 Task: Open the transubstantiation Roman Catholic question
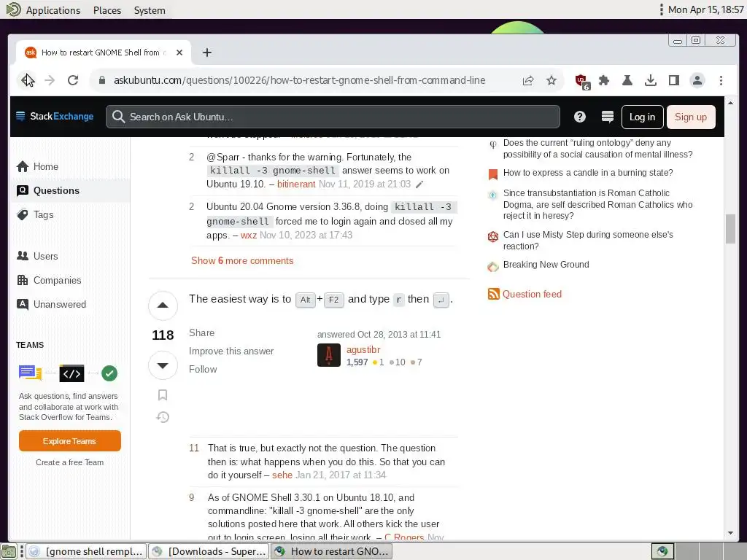coord(598,204)
